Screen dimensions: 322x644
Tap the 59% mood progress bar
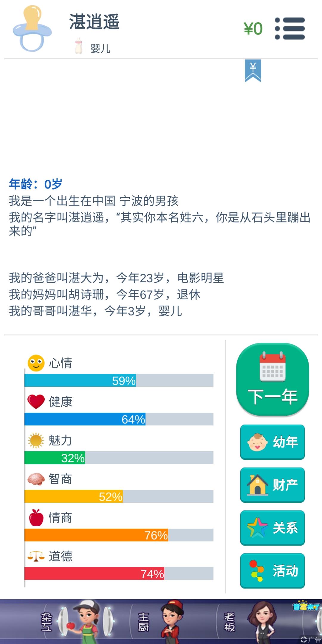coord(119,380)
